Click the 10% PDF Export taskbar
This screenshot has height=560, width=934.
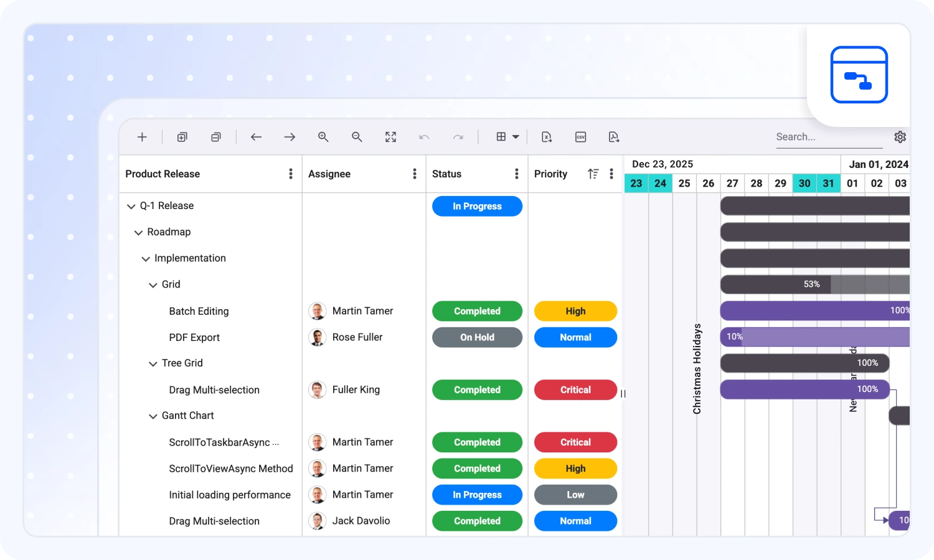pyautogui.click(x=815, y=337)
